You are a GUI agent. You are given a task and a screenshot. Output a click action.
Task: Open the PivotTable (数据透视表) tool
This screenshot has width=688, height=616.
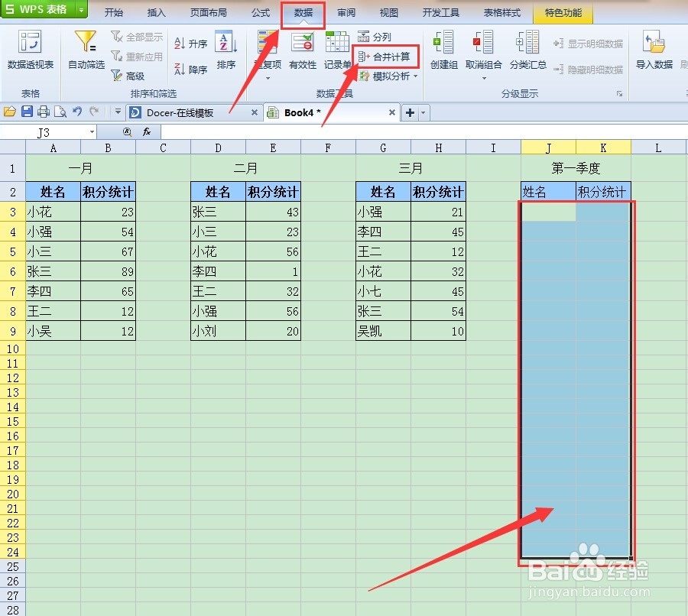tap(31, 49)
